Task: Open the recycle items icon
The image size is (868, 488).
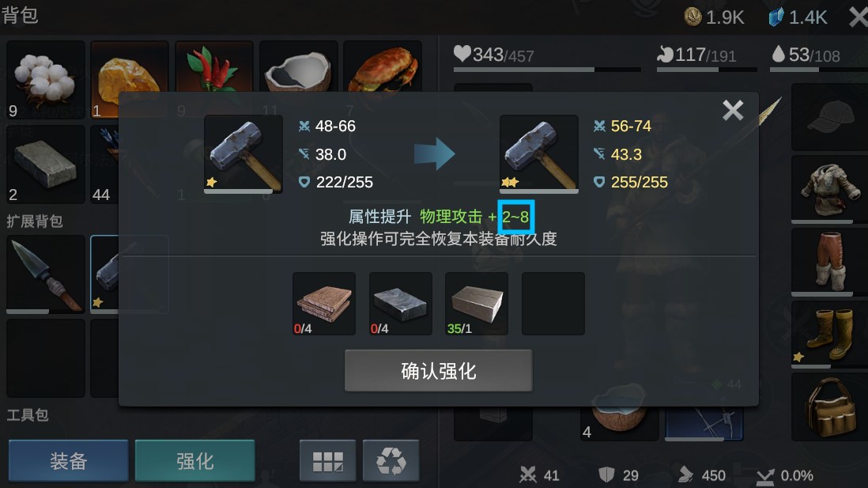Action: point(391,460)
